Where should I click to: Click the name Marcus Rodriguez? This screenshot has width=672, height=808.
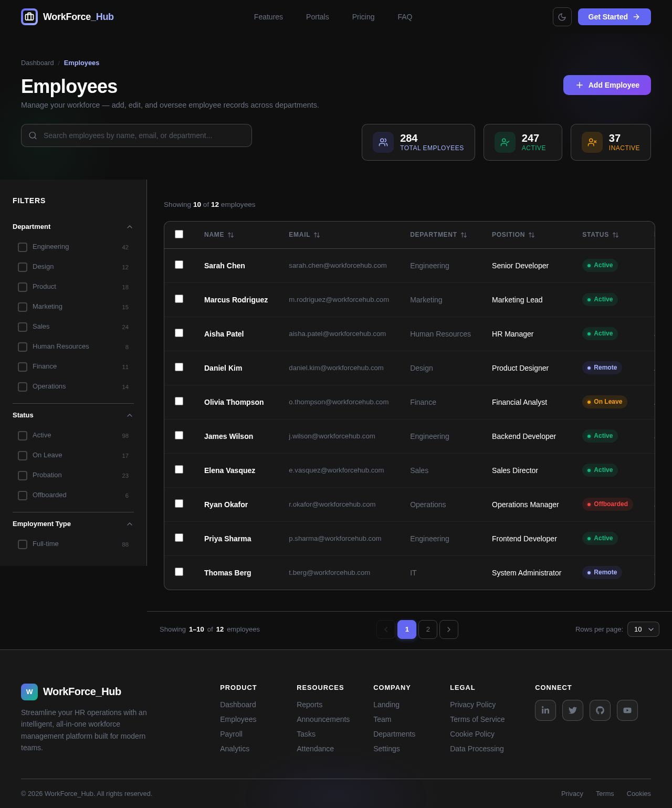coord(236,300)
